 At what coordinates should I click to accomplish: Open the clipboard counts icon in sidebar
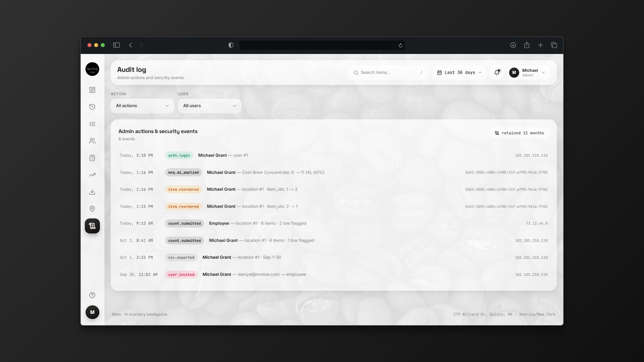92,158
